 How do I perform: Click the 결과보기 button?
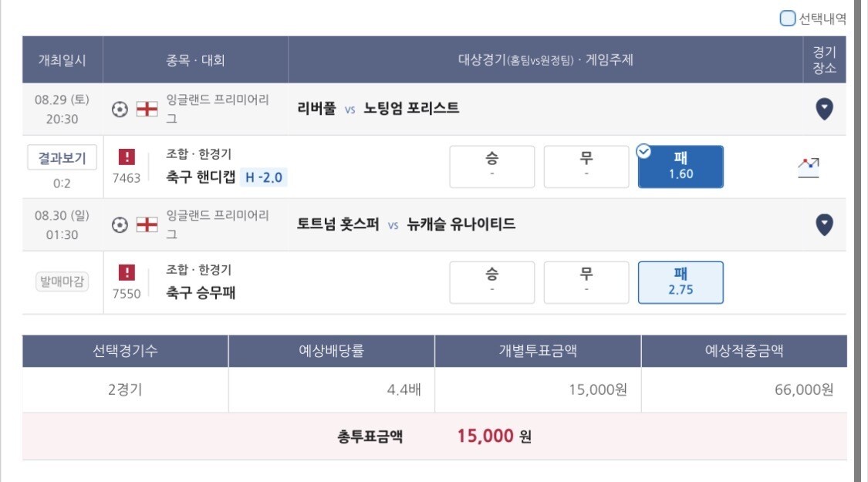tap(62, 158)
